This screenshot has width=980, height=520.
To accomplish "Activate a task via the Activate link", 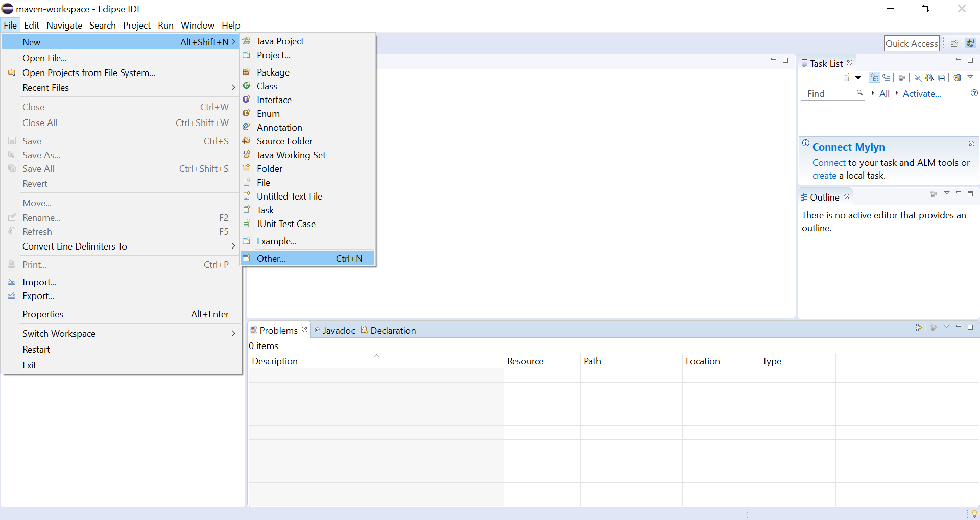I will coord(921,93).
